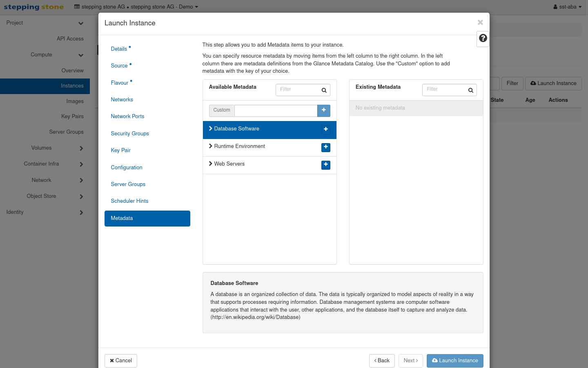Viewport: 588px width, 368px height.
Task: Add custom metadata key with plus button
Action: pyautogui.click(x=324, y=110)
